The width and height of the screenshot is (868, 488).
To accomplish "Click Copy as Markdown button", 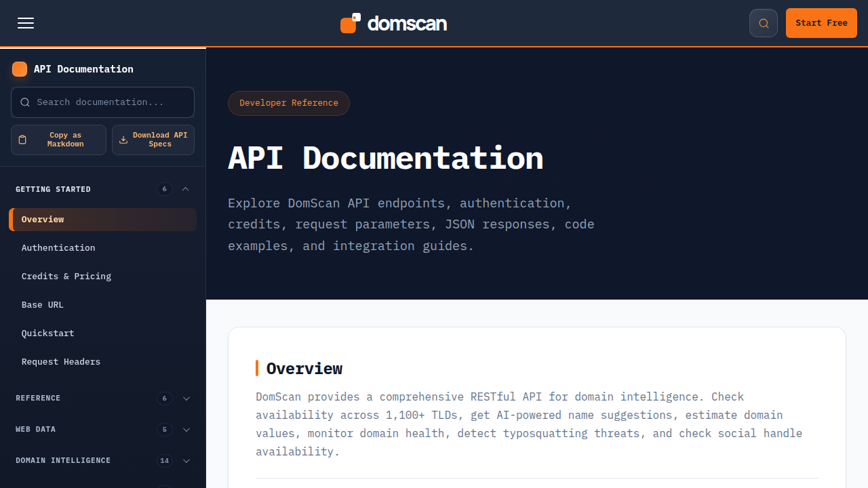I will pos(58,140).
